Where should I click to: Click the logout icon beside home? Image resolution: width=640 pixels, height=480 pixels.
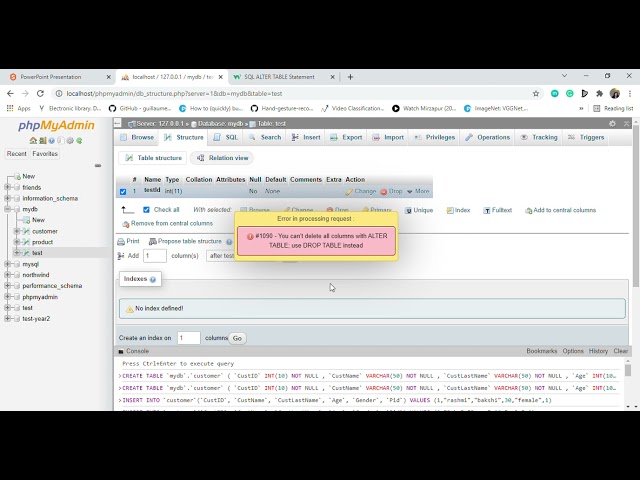42,140
